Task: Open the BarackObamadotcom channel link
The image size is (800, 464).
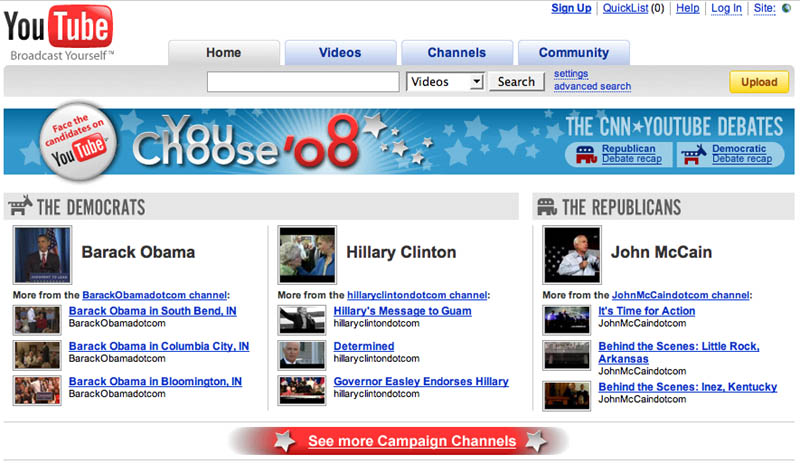Action: 155,295
